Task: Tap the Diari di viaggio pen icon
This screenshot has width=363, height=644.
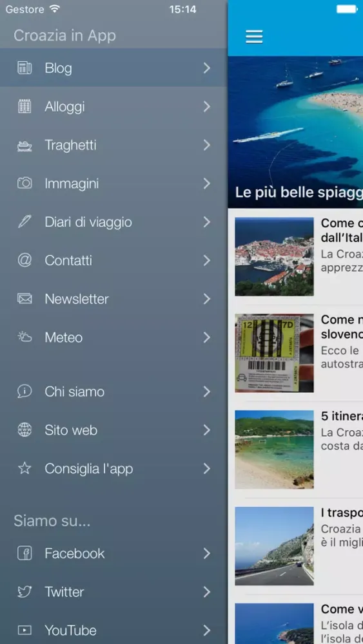Action: (x=25, y=222)
